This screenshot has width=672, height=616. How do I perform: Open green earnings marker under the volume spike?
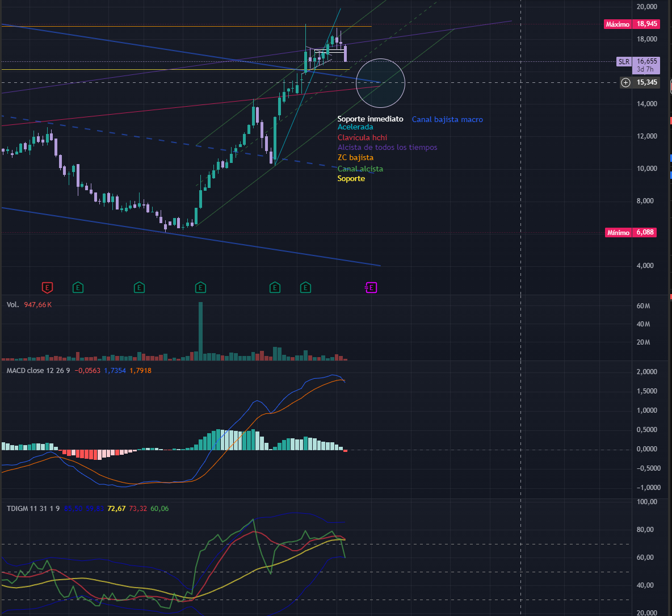(x=200, y=288)
